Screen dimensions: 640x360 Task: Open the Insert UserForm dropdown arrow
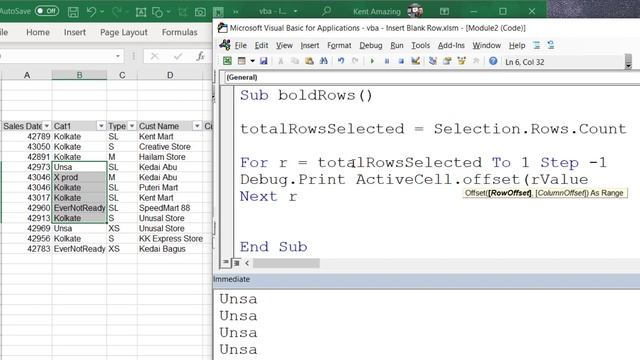click(252, 61)
